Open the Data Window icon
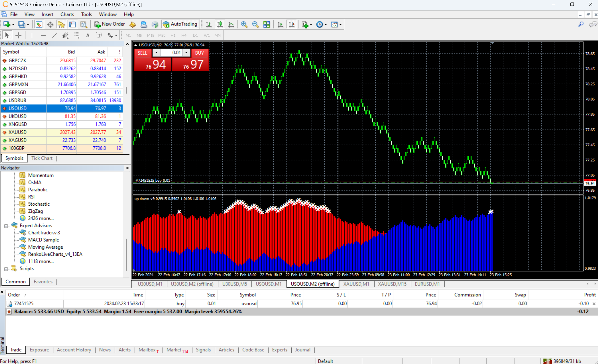 tap(50, 24)
